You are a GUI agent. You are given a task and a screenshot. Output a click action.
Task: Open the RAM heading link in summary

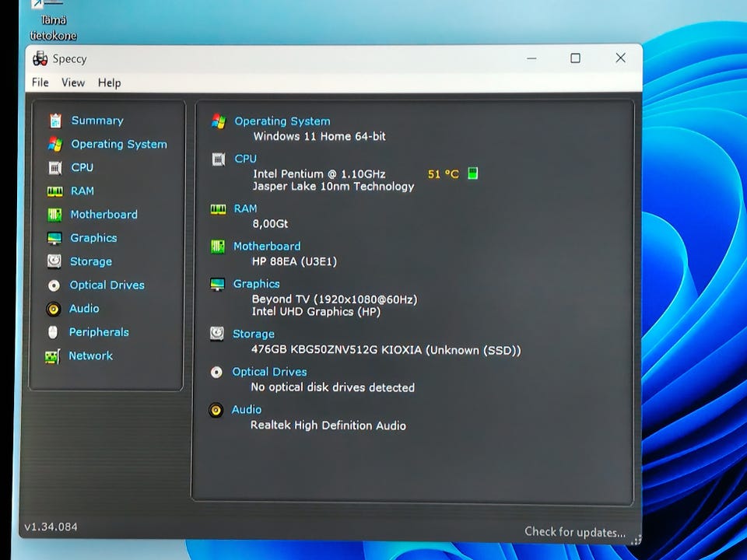[x=245, y=208]
